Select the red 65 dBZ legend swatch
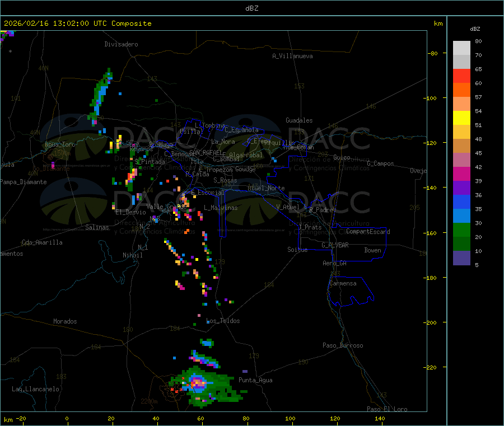The width and height of the screenshot is (504, 426). pyautogui.click(x=461, y=76)
